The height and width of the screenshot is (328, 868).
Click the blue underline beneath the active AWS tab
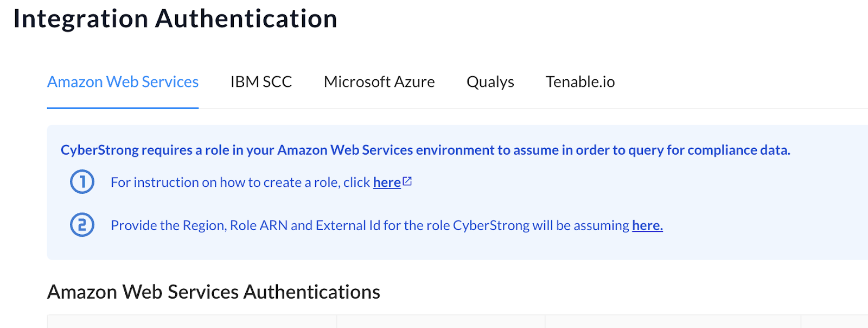123,108
